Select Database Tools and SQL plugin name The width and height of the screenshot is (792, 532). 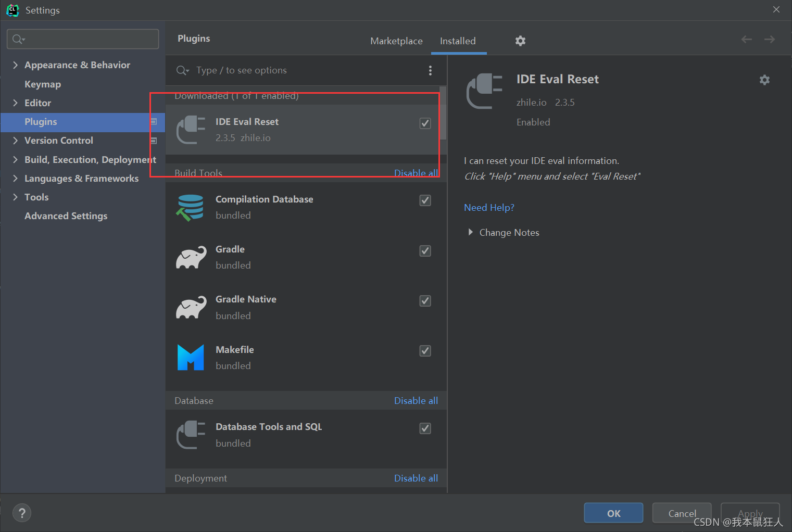(269, 427)
